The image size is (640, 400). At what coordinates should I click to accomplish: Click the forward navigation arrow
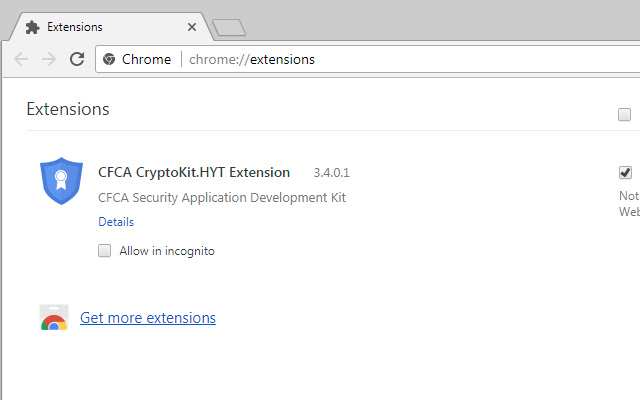[x=49, y=59]
